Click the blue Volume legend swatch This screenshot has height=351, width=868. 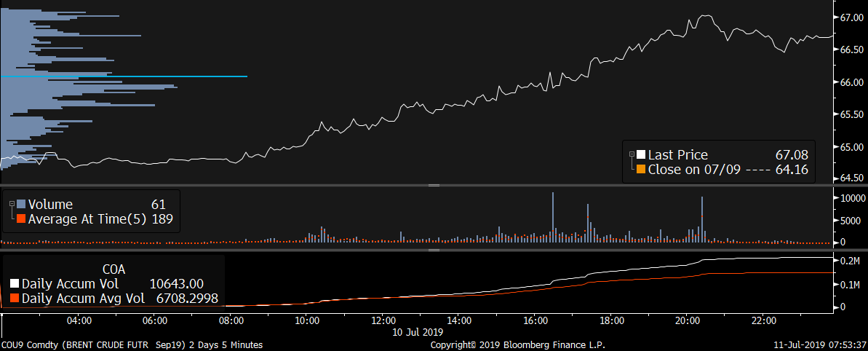22,205
